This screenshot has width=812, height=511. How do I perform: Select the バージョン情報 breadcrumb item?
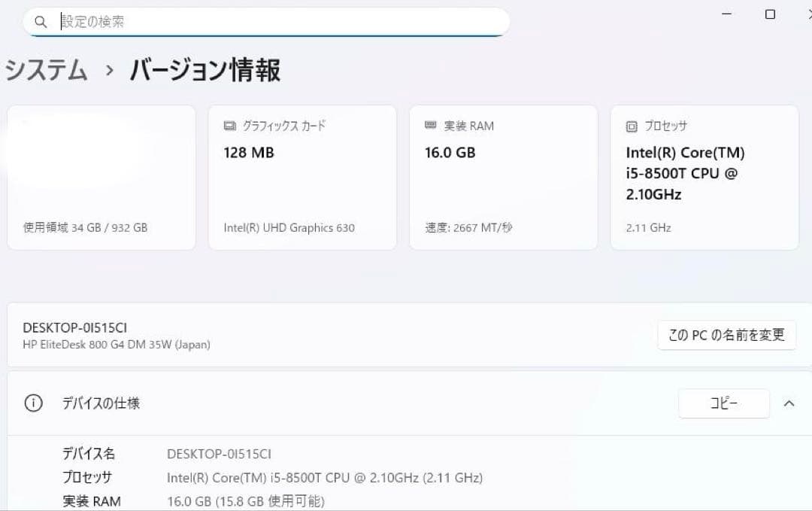(x=205, y=70)
